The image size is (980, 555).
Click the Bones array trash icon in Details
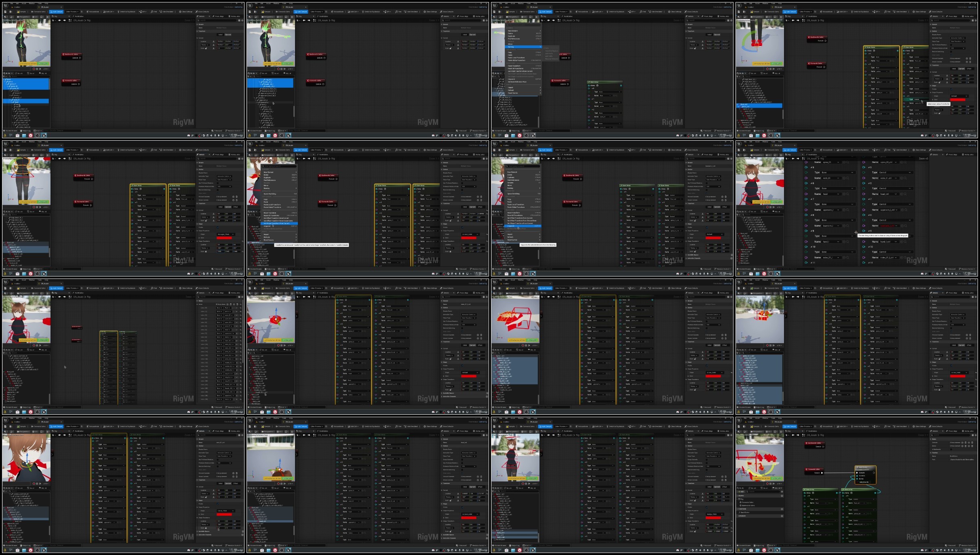[965, 446]
